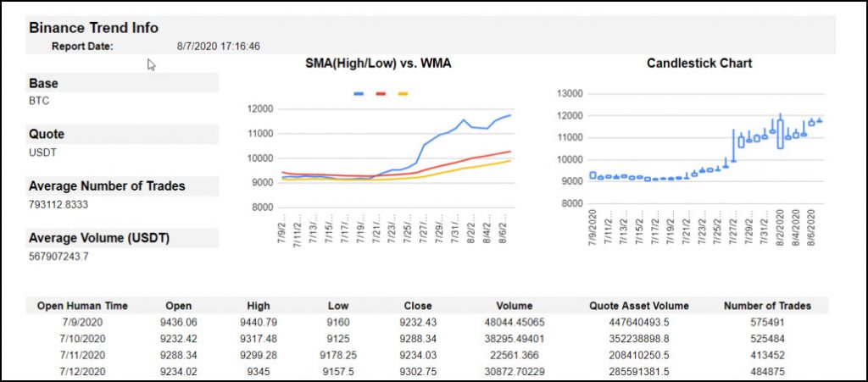Screen dimensions: 868x382
Task: Click the high price 9345 cell
Action: pyautogui.click(x=259, y=372)
